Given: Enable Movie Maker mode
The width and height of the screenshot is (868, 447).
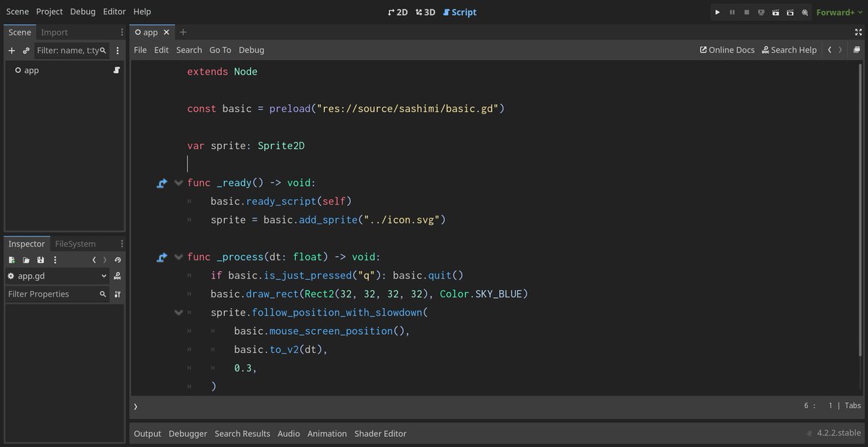Looking at the screenshot, I should [x=804, y=12].
